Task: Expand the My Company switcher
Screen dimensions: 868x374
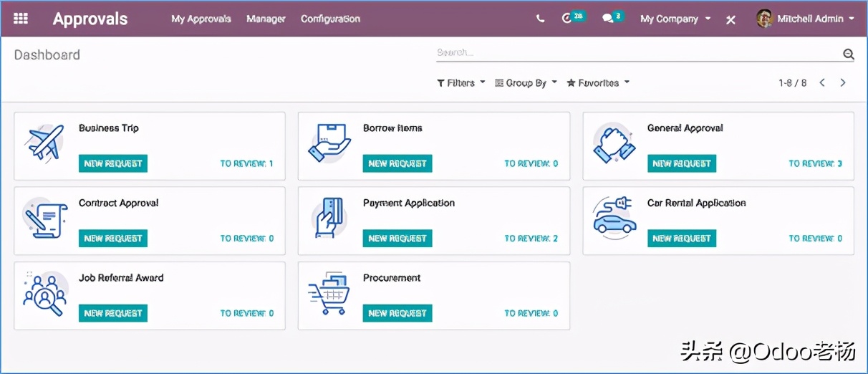Action: pos(675,19)
